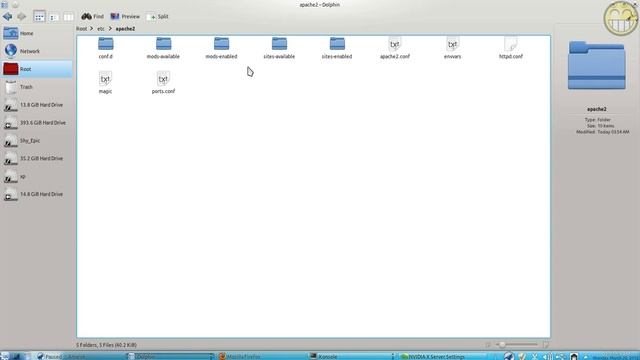Click the round titlebar button beside menu icon
Screen dimensions: 640x360
tap(15, 4)
